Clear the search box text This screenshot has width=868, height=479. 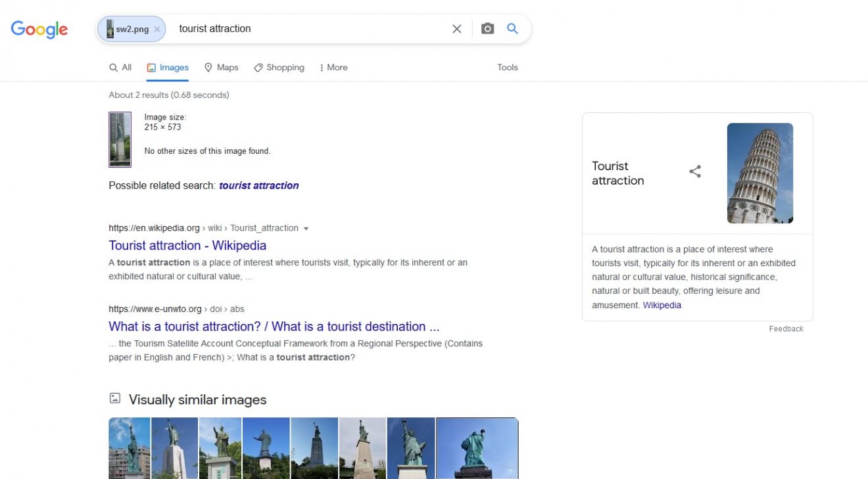click(x=457, y=29)
